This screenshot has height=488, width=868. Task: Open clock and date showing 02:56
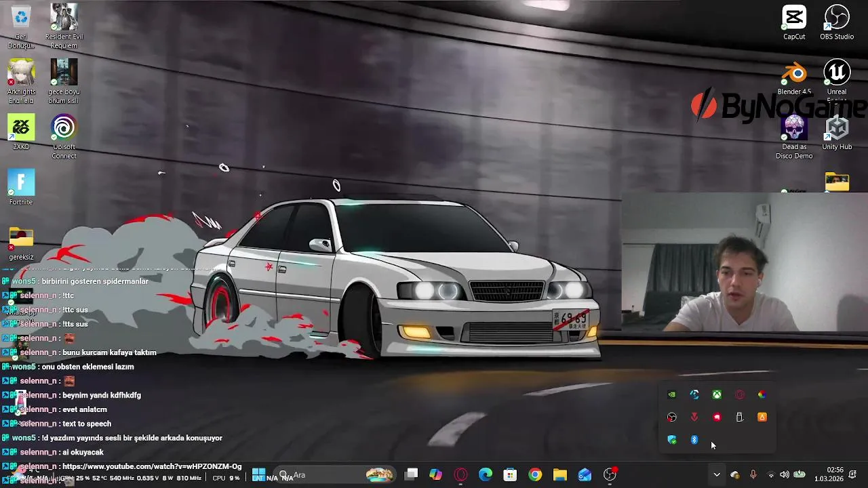tap(829, 474)
